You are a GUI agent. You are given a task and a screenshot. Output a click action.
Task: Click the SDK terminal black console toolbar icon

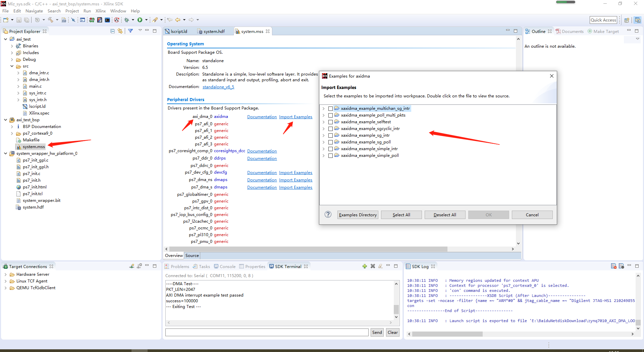point(107,20)
